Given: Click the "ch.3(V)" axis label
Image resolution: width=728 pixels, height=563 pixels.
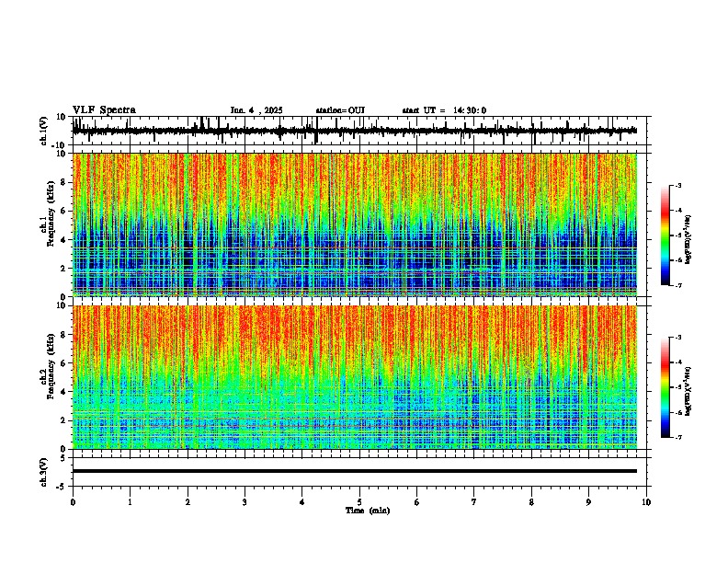Looking at the screenshot, I should [44, 472].
